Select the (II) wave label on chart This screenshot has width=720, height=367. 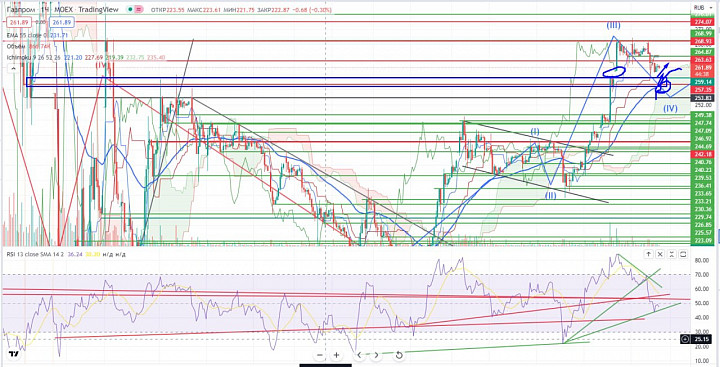click(x=551, y=196)
